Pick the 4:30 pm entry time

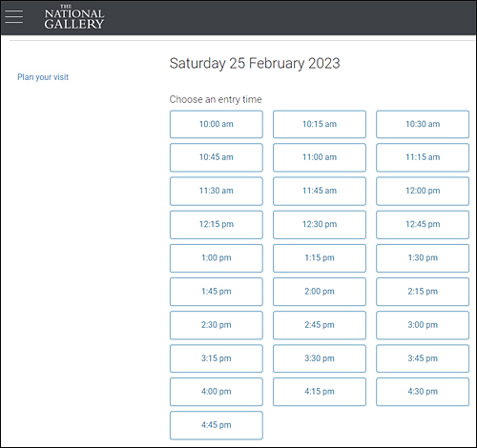tap(423, 392)
